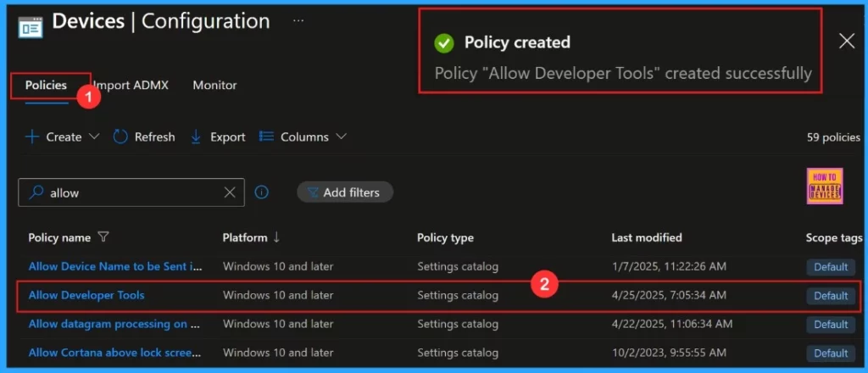The height and width of the screenshot is (373, 868).
Task: Click date 10/2/2023, 9:55:55 AM
Action: [x=668, y=353]
